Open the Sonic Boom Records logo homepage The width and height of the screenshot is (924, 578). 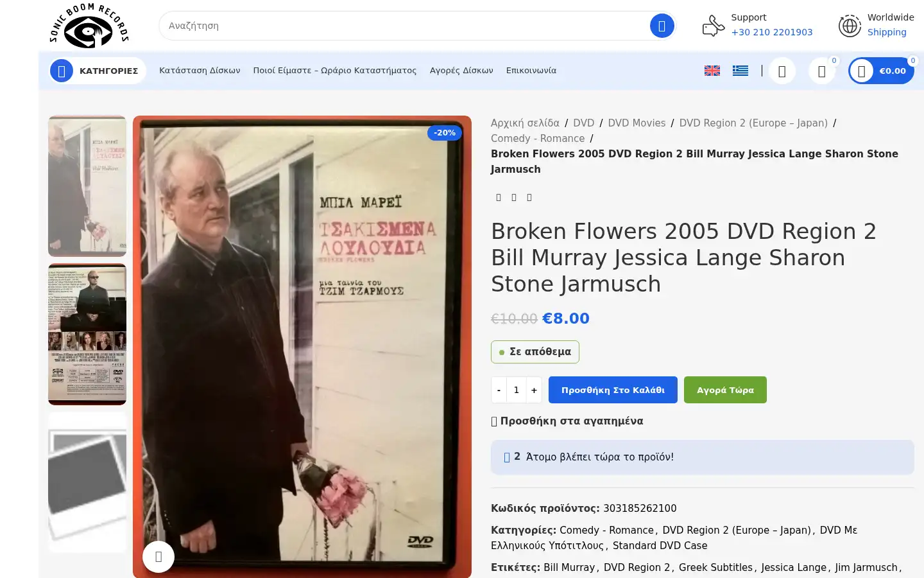[x=89, y=26]
